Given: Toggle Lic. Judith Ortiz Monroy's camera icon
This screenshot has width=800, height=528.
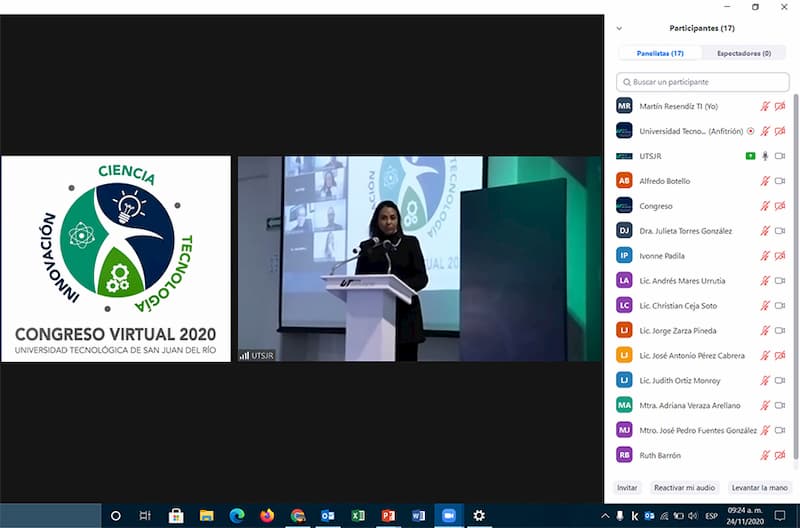Looking at the screenshot, I should tap(780, 380).
